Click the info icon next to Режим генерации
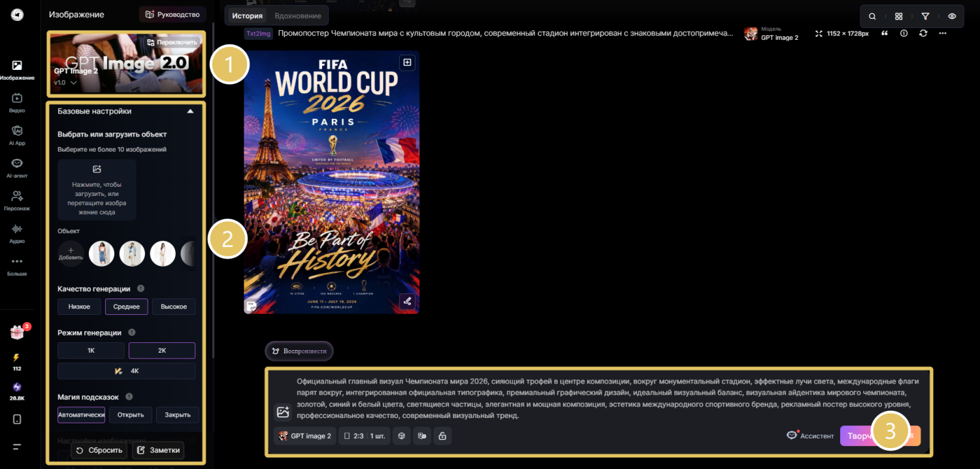 coord(132,332)
